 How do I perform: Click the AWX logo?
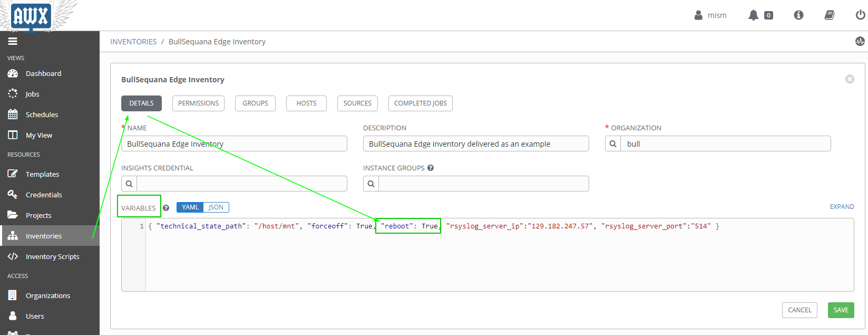(31, 15)
